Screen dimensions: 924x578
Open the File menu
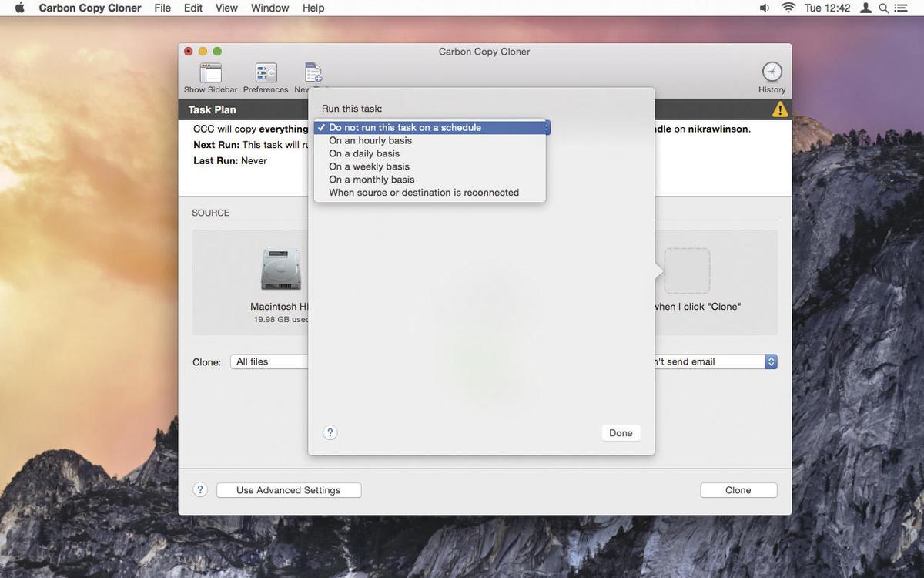click(x=162, y=8)
